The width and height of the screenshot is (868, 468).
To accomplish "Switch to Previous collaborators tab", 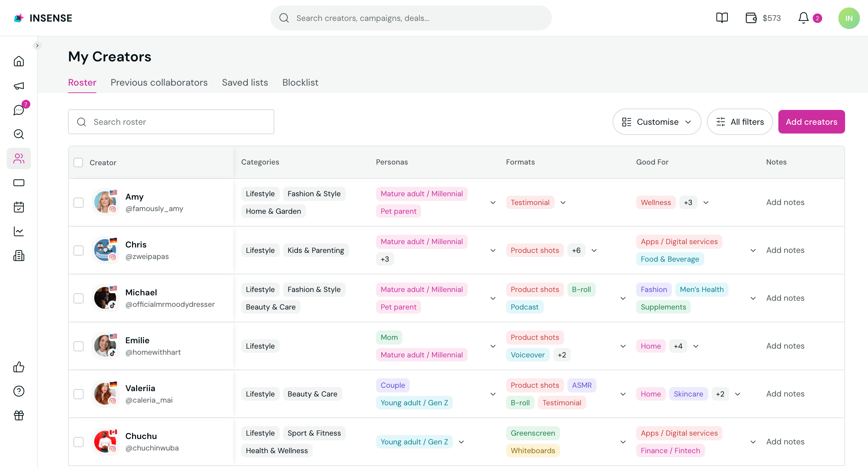I will pyautogui.click(x=159, y=83).
